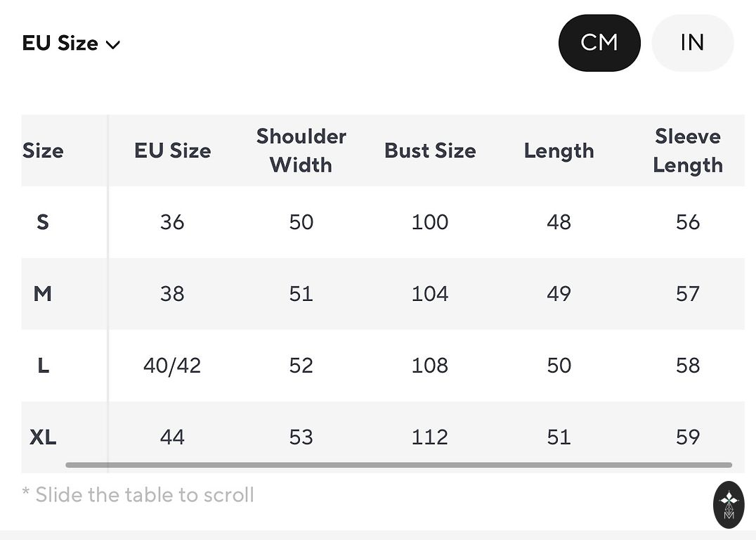Click the Sleeve Length column header

point(687,150)
